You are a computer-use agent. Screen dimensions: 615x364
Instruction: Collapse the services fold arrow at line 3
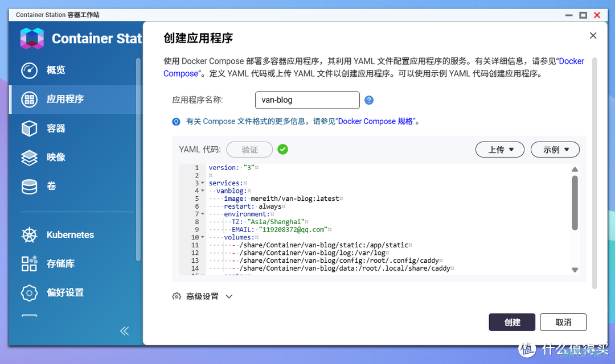click(203, 183)
